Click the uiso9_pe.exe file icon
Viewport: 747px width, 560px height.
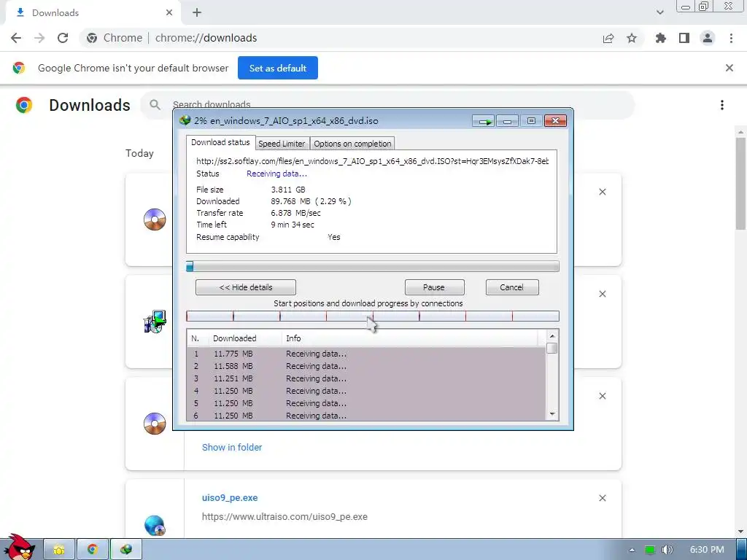(155, 525)
